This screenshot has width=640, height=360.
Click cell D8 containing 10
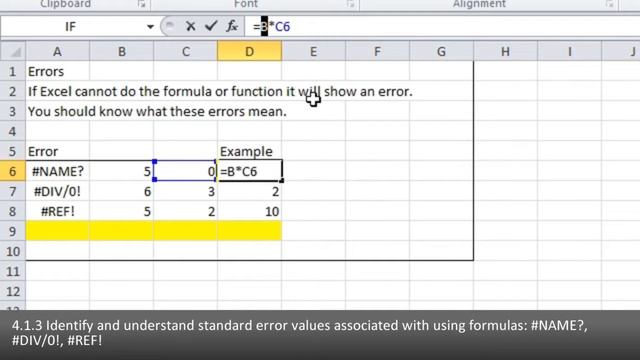click(x=249, y=211)
